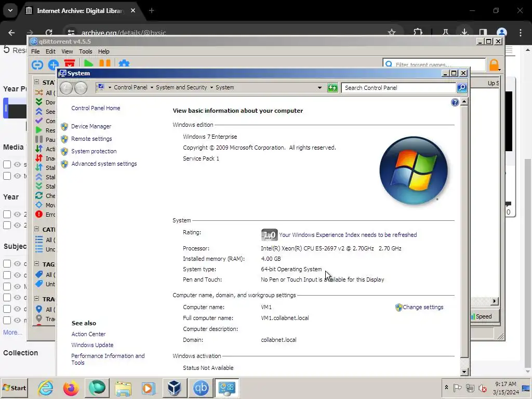Click the green Refresh button beside address bar
Screen dimensions: 532x399
[x=332, y=88]
